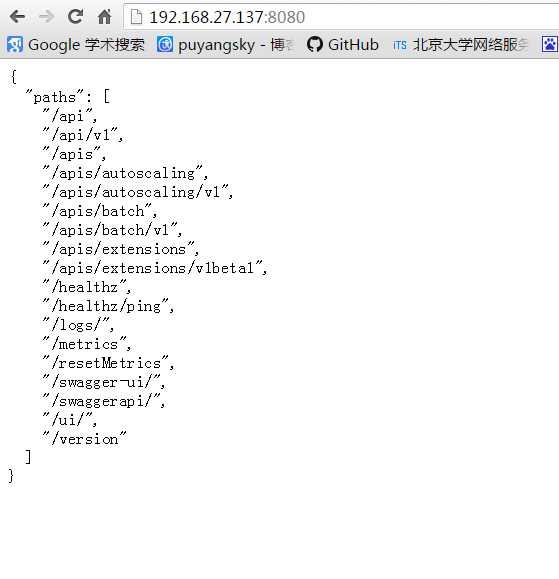Click the Baidu paw bookmark icon
The width and height of the screenshot is (559, 579).
(550, 45)
